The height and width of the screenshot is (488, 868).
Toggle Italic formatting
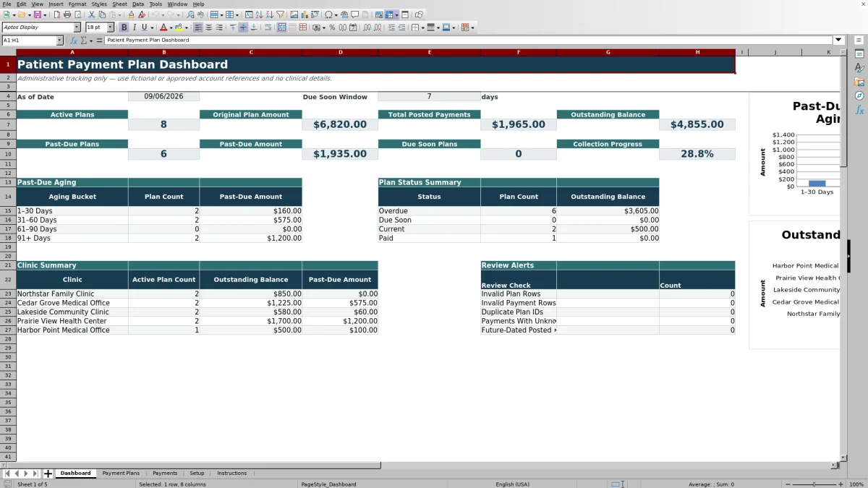point(134,27)
